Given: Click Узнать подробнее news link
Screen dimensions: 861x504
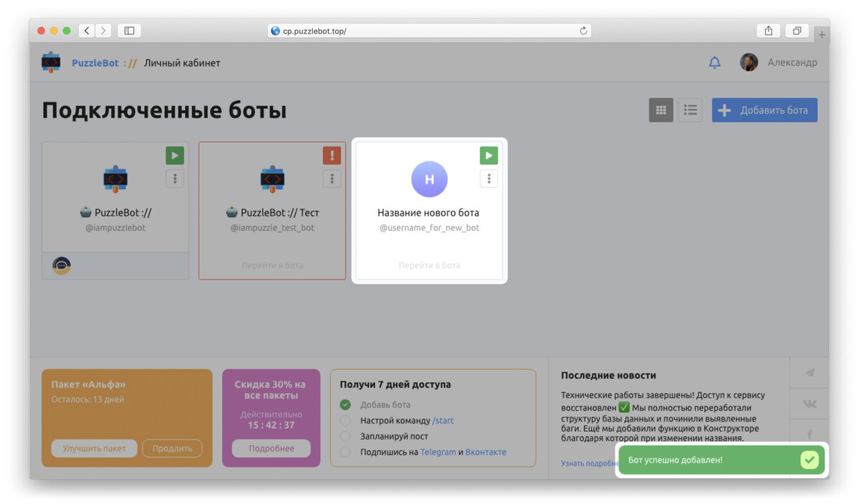Looking at the screenshot, I should 588,464.
